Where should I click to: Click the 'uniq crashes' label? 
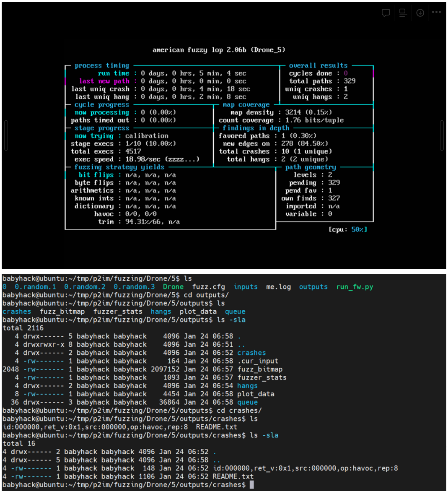tap(308, 89)
